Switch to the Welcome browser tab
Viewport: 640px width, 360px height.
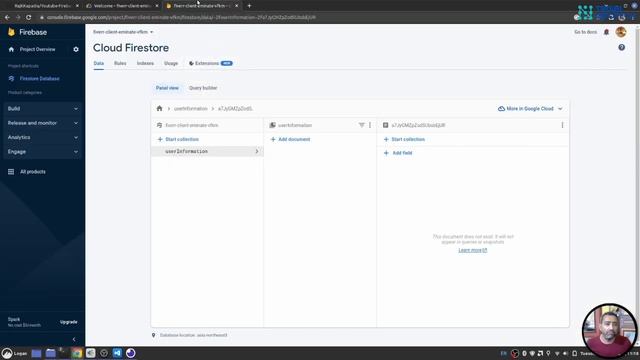pos(121,6)
